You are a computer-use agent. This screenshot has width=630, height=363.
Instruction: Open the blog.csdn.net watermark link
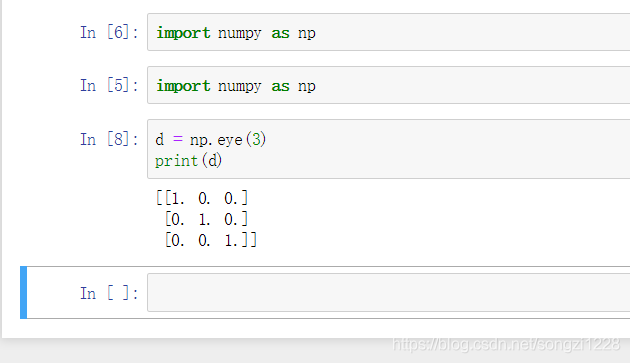click(506, 345)
